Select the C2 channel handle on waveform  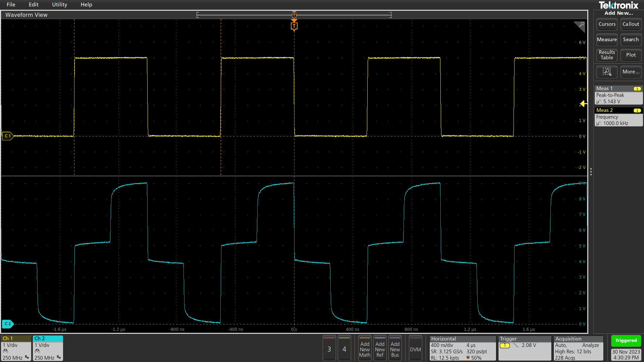[7, 324]
